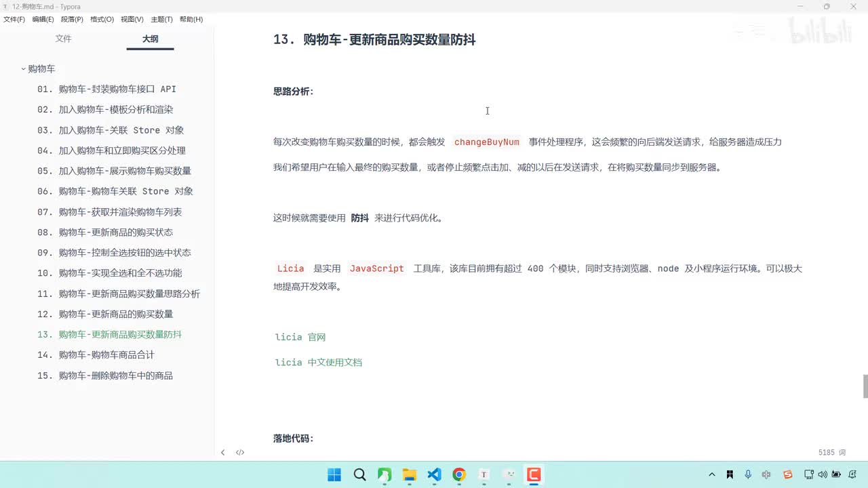Open battery status tray icon
This screenshot has height=488, width=868.
tap(836, 475)
